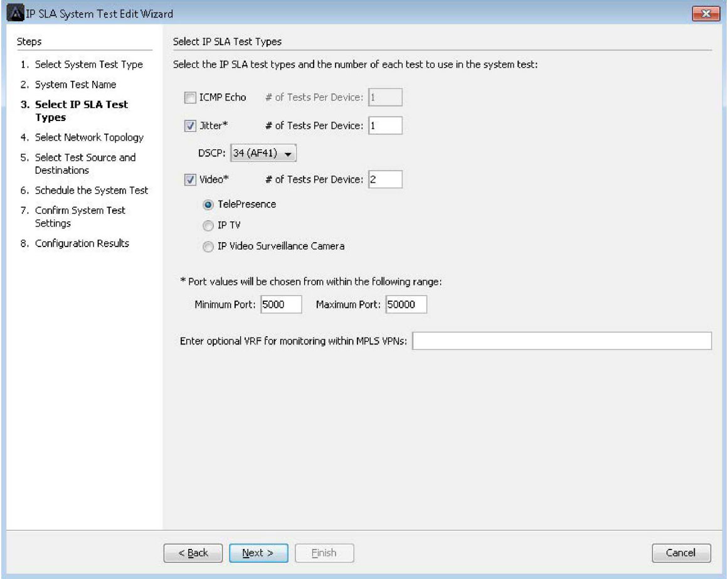This screenshot has height=579, width=728.
Task: Enable the ICMP Echo checkbox
Action: (189, 97)
